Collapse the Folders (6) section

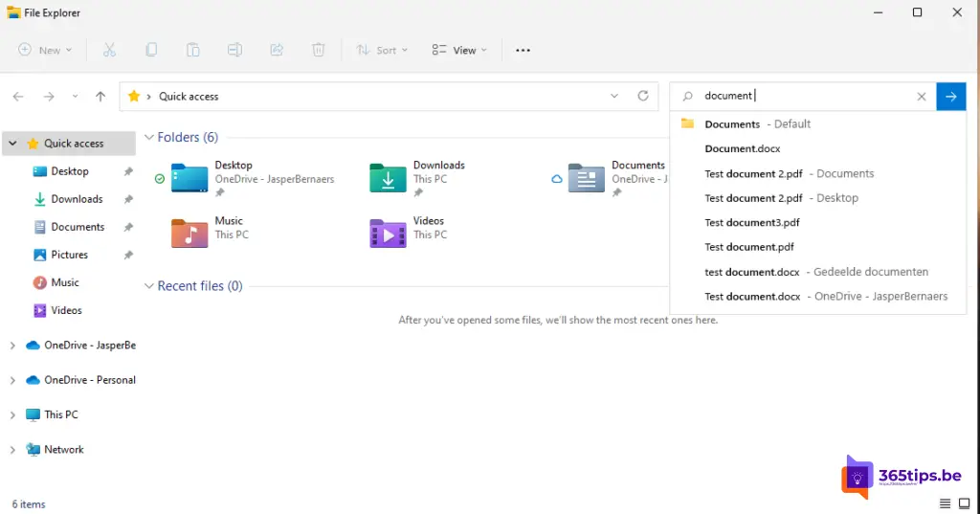(149, 138)
